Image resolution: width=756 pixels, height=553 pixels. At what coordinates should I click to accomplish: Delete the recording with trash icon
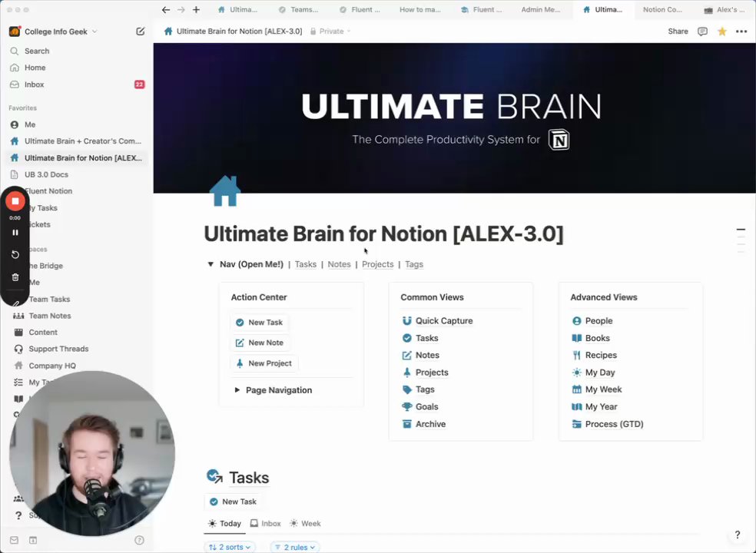tap(15, 277)
